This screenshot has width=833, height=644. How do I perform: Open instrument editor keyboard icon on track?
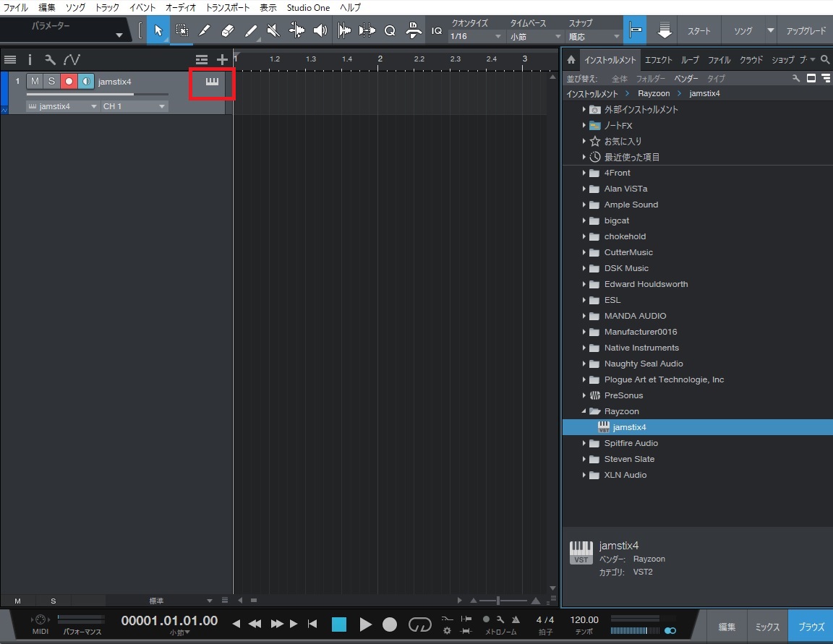coord(212,82)
